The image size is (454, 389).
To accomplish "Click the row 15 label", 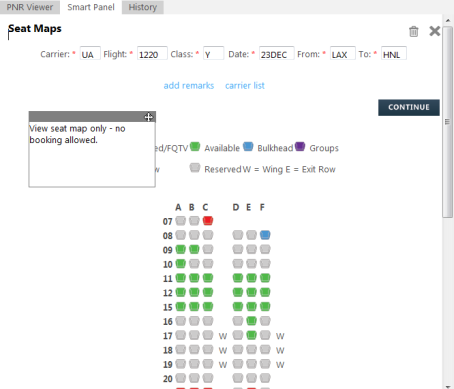I will (x=168, y=307).
